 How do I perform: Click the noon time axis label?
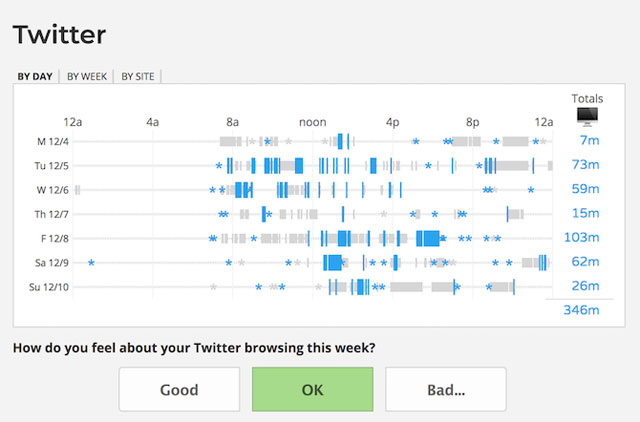[313, 121]
